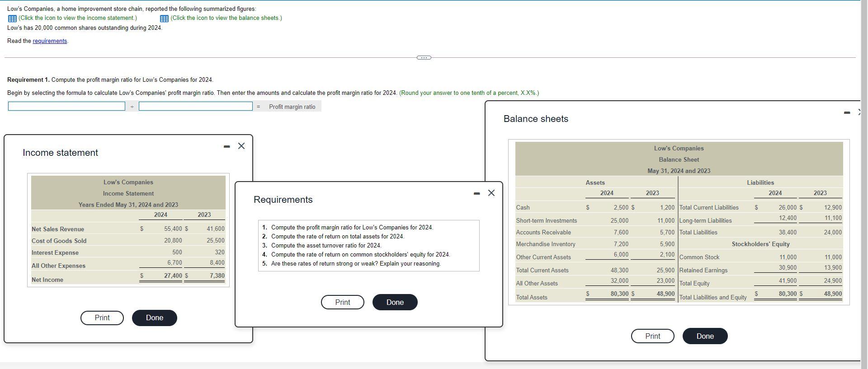Click Total Liabilities 2024 value 38,400
This screenshot has width=868, height=369.
pyautogui.click(x=788, y=233)
